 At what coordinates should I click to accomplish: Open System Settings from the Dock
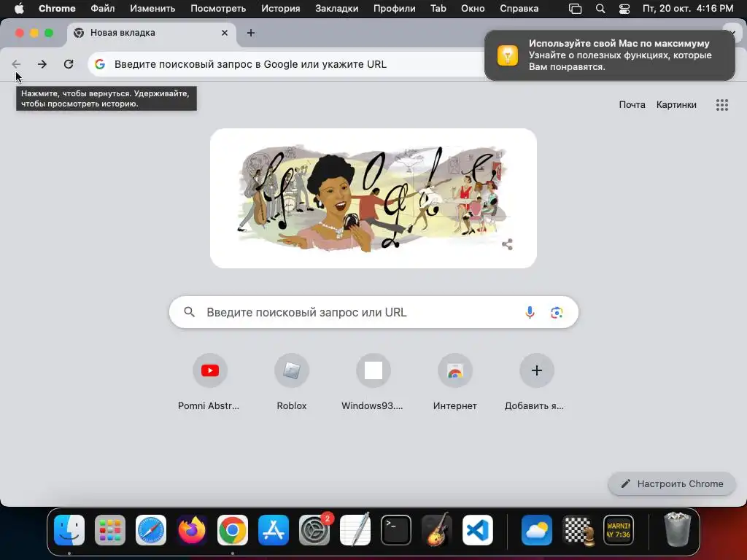314,530
